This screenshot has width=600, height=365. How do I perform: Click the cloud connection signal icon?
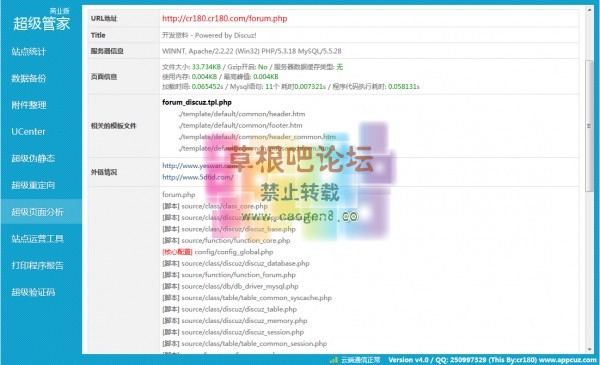[x=334, y=360]
